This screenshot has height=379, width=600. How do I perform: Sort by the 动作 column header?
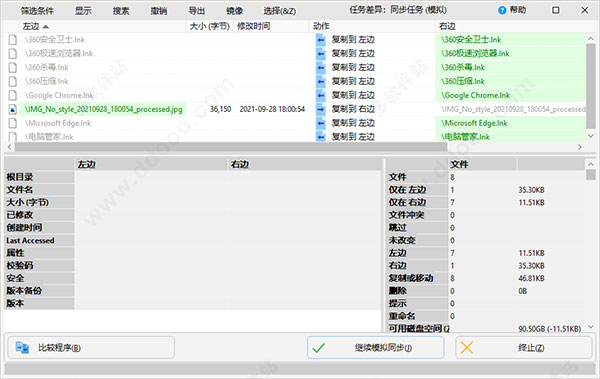coord(373,26)
